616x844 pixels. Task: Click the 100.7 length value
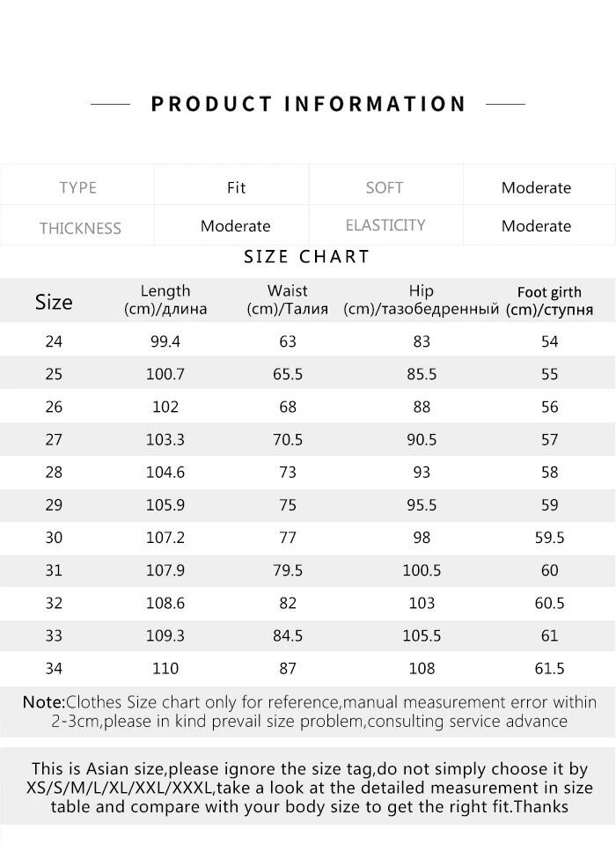(165, 374)
